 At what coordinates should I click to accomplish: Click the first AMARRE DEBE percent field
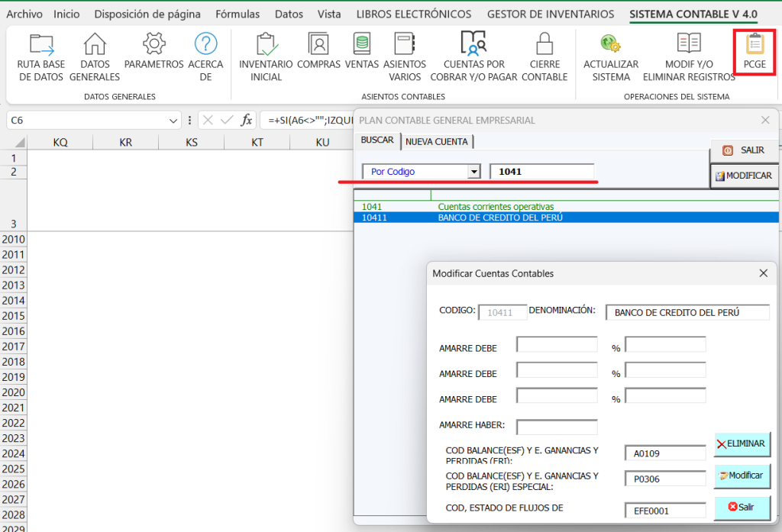click(665, 344)
